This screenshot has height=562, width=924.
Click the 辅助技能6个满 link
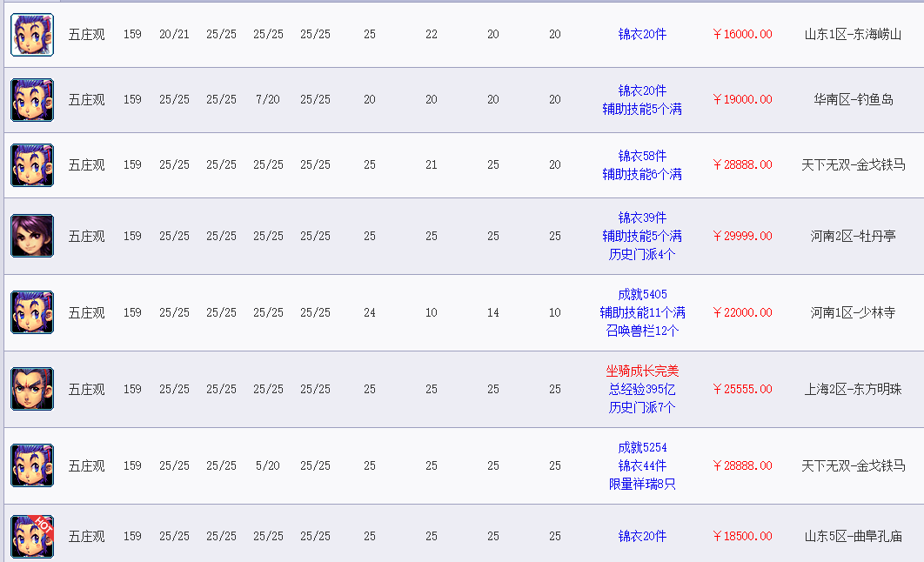click(642, 174)
